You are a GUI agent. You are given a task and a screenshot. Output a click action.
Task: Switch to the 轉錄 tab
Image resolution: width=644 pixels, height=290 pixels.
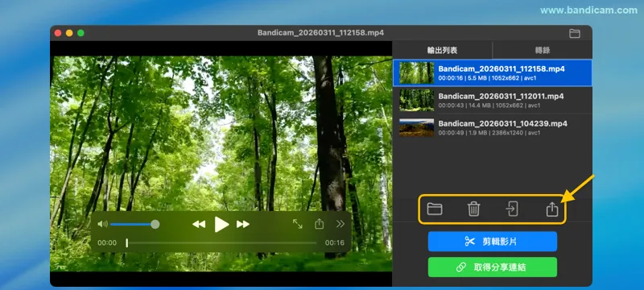543,50
